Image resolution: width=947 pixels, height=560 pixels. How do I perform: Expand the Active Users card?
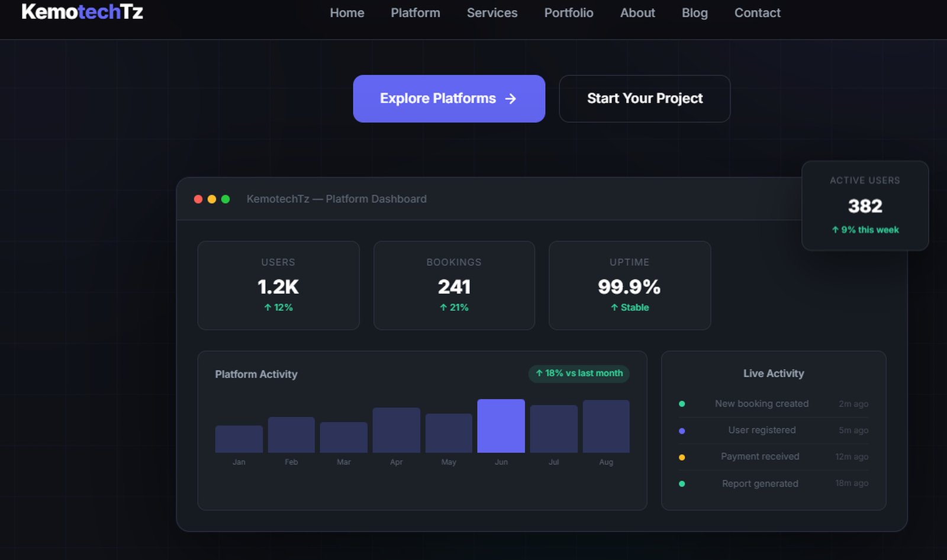click(865, 205)
